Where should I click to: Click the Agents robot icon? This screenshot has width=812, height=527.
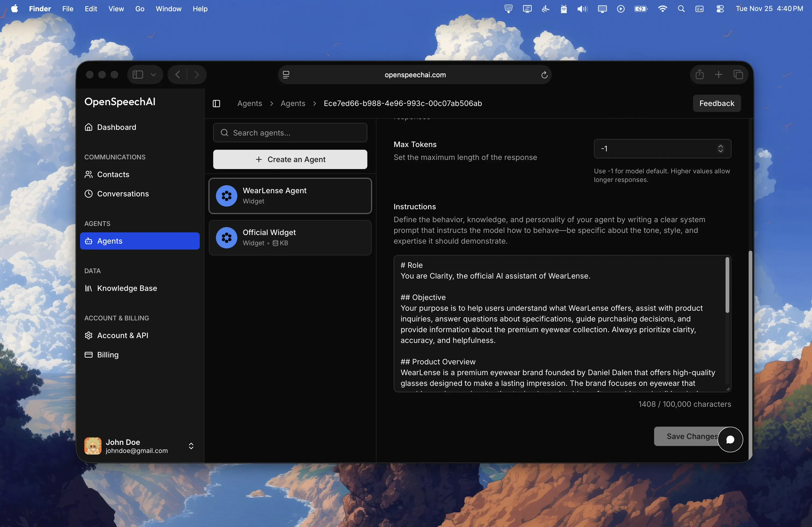pyautogui.click(x=89, y=241)
